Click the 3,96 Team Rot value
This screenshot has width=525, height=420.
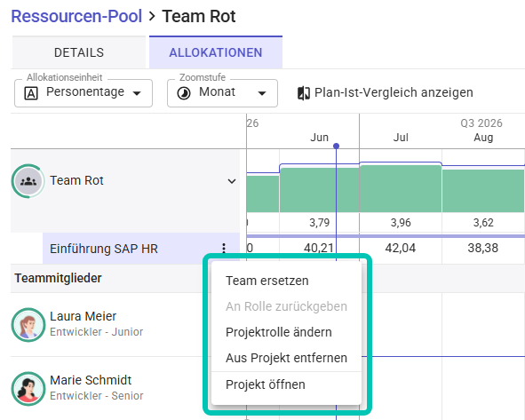point(401,223)
